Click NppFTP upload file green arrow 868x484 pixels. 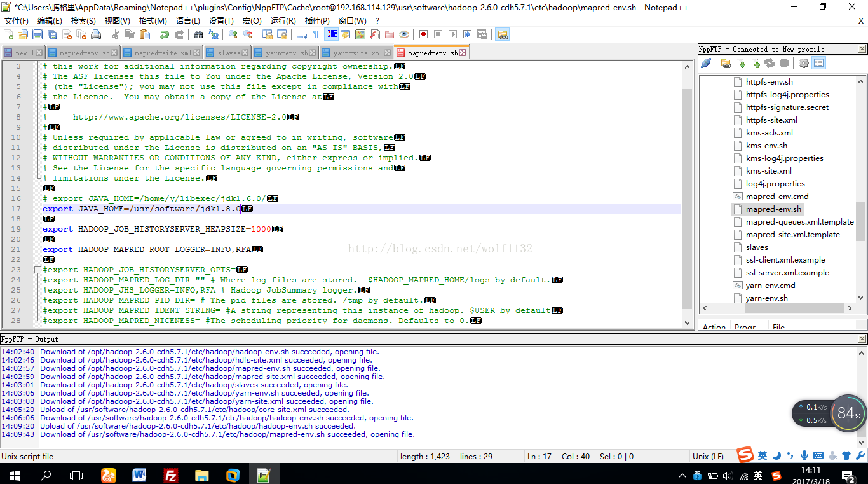756,63
